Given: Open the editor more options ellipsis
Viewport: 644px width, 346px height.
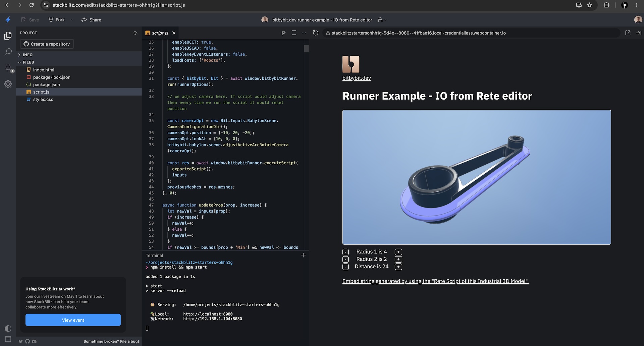Looking at the screenshot, I should pyautogui.click(x=304, y=33).
